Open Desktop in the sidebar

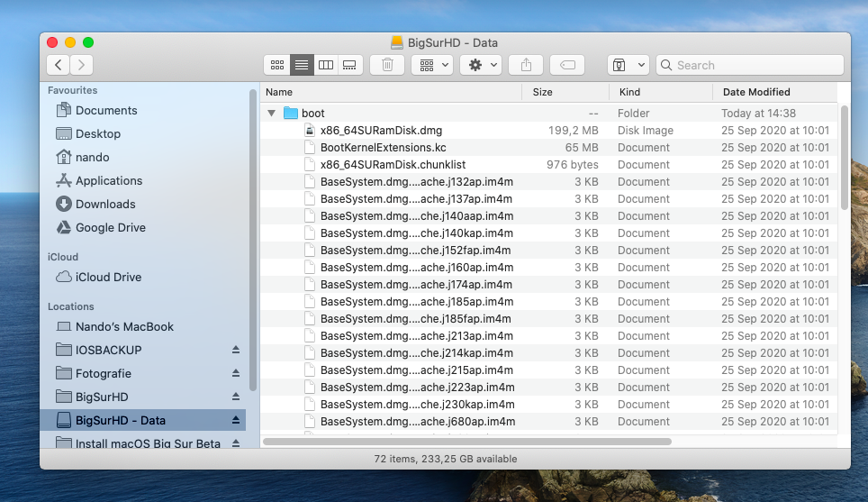pyautogui.click(x=88, y=133)
